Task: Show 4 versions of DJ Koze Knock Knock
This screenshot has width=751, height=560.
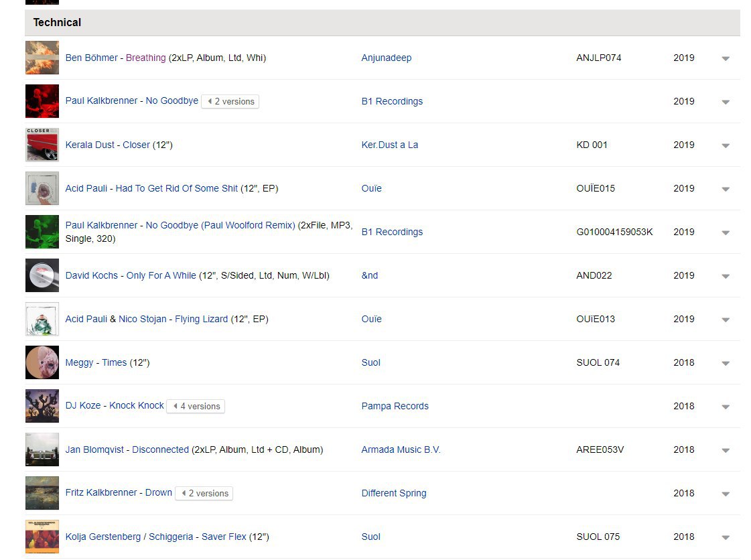Action: point(196,406)
